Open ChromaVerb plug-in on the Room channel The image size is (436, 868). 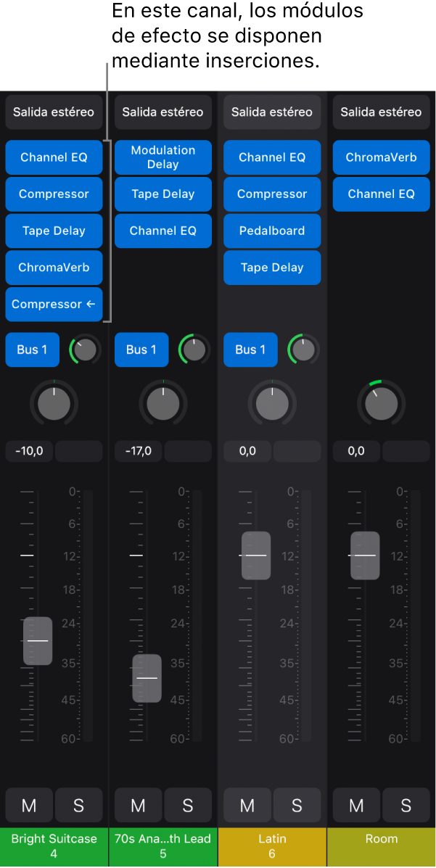coord(381,157)
